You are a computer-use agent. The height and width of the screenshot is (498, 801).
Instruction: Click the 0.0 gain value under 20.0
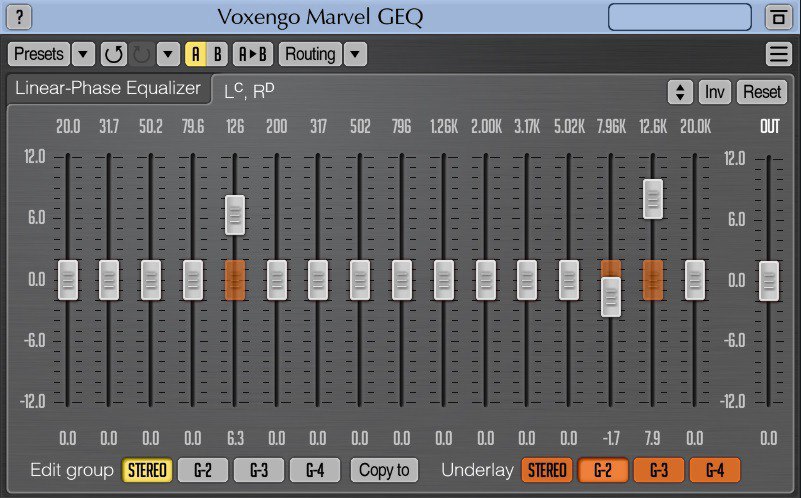[68, 438]
